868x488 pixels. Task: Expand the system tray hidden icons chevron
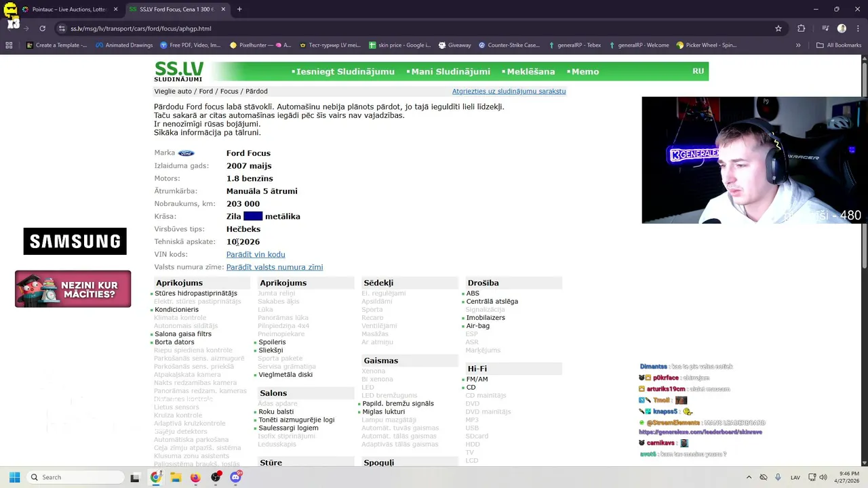point(749,477)
